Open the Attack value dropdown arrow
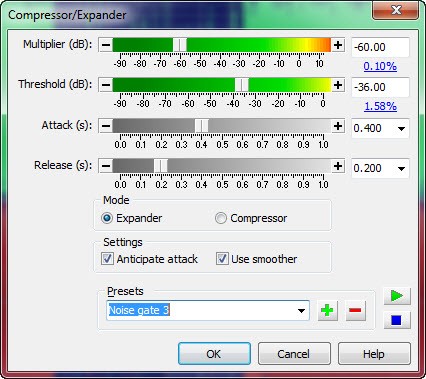The image size is (426, 379). click(x=401, y=128)
